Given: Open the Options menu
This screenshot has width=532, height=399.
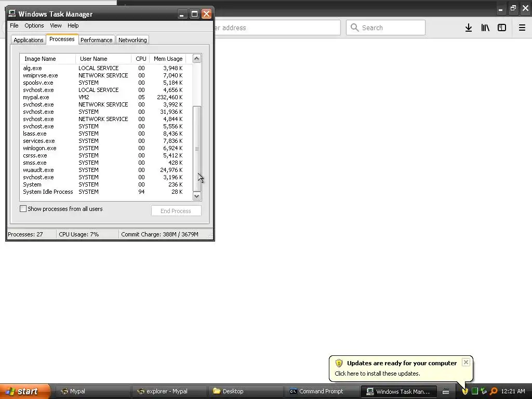Looking at the screenshot, I should click(34, 25).
